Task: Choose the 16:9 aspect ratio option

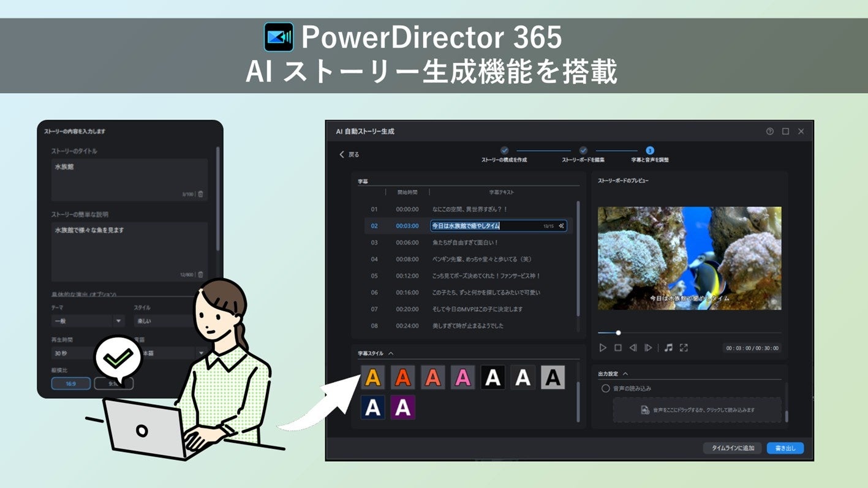Action: [x=71, y=383]
